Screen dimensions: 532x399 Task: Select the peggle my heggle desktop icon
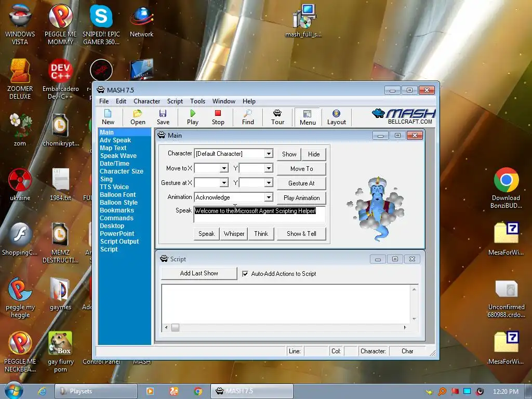20,298
